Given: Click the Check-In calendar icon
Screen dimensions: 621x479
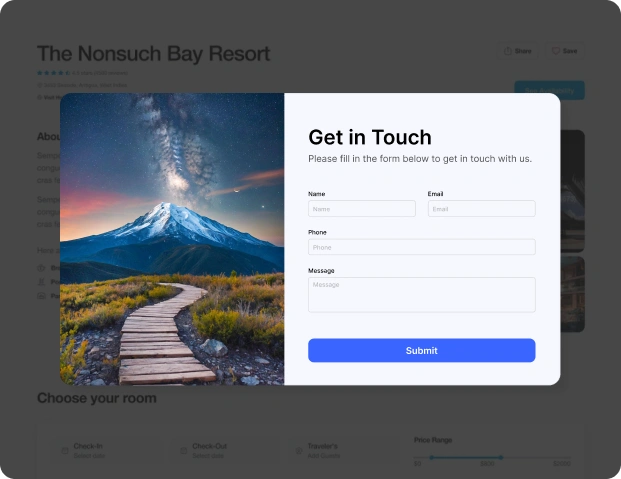Looking at the screenshot, I should [x=65, y=451].
